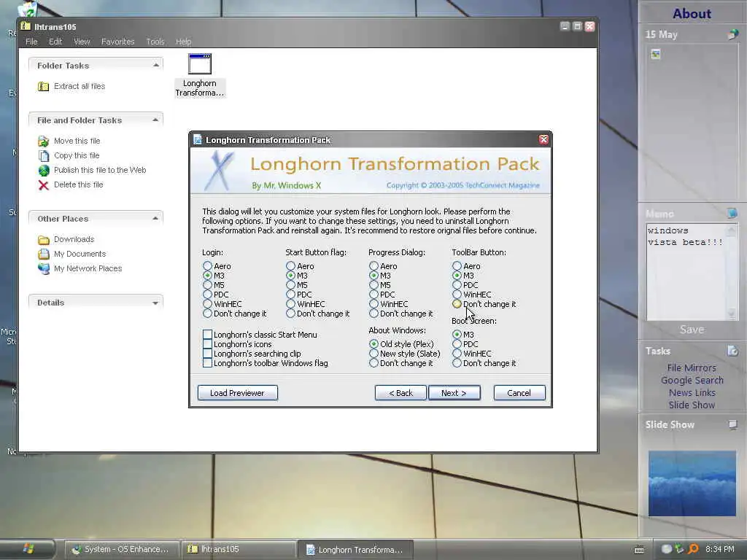The image size is (747, 560).
Task: Select M5 under Login
Action: [x=207, y=285]
